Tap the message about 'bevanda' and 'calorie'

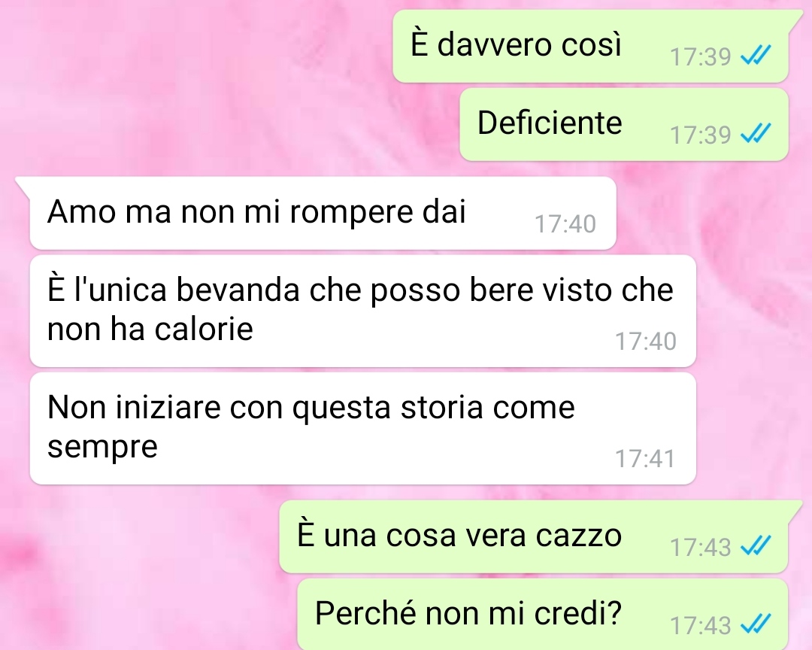[363, 311]
